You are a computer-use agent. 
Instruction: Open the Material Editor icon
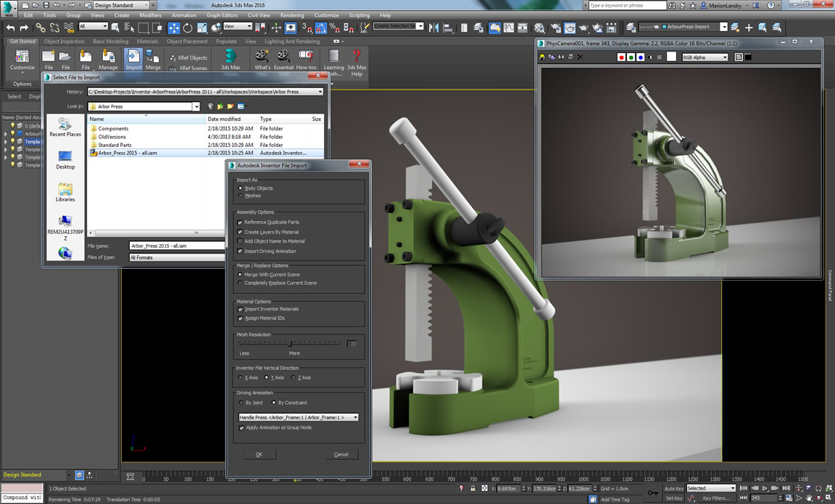(x=539, y=28)
